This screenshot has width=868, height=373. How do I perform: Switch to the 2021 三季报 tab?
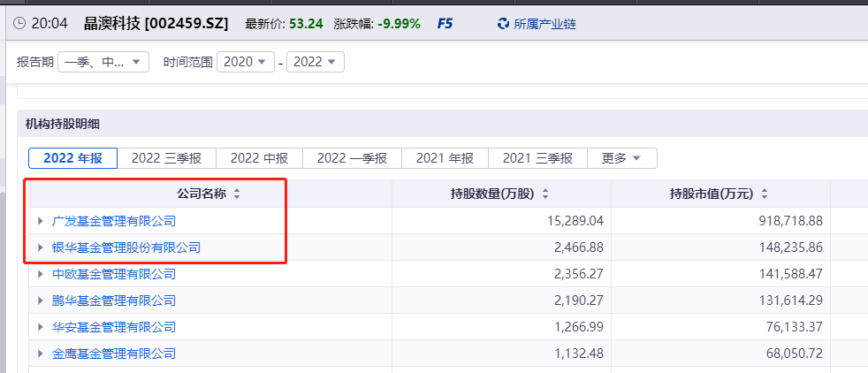(537, 158)
